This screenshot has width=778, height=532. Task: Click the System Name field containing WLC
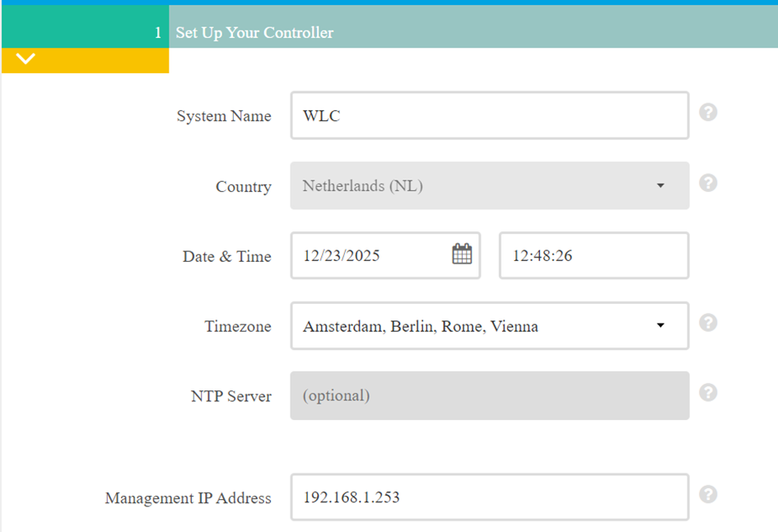coord(489,116)
